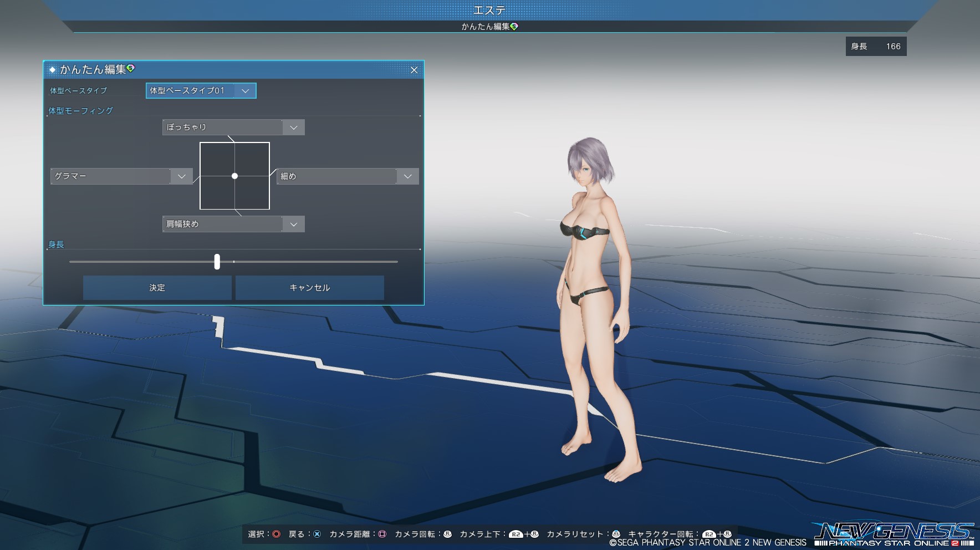Screen dimensions: 980x550
Task: Click the pink square カメラ距離 icon
Action: tap(382, 534)
